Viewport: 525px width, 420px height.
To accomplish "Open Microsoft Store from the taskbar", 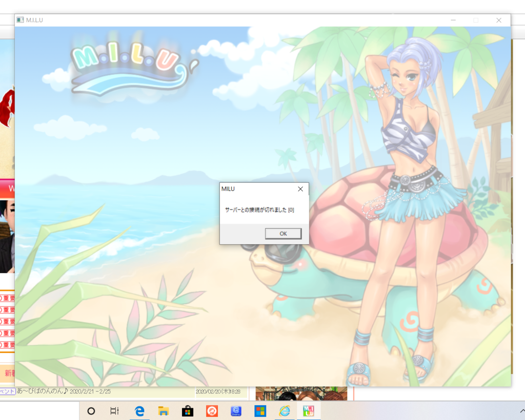I will (x=188, y=411).
